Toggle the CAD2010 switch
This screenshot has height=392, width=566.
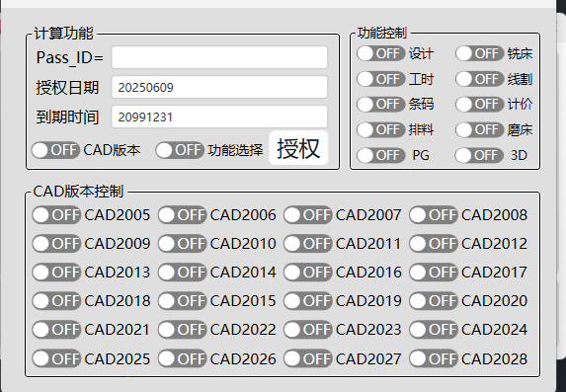[x=182, y=244]
